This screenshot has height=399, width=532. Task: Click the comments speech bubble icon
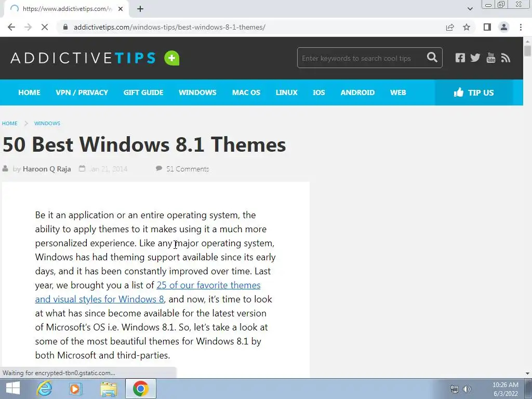coord(159,168)
